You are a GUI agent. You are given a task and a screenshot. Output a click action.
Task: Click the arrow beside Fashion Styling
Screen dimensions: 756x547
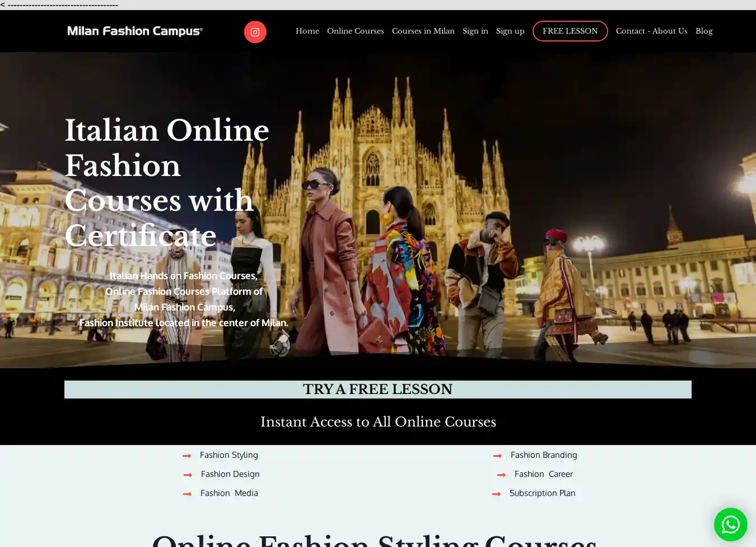tap(187, 456)
